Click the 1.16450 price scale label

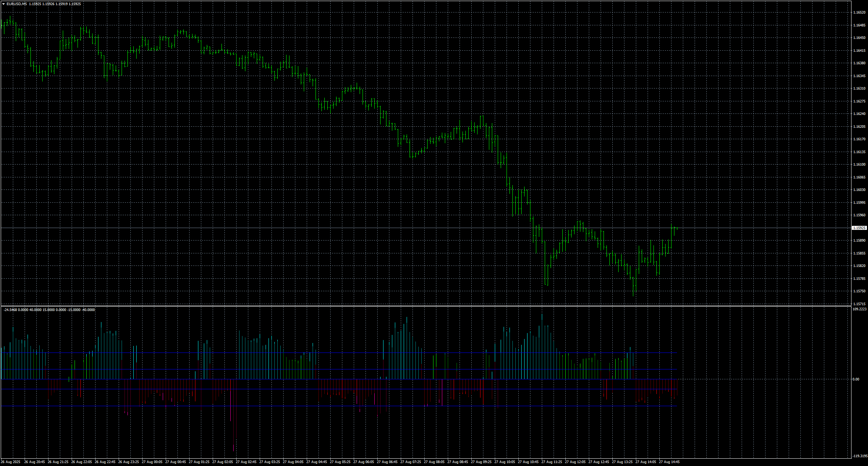pos(859,38)
